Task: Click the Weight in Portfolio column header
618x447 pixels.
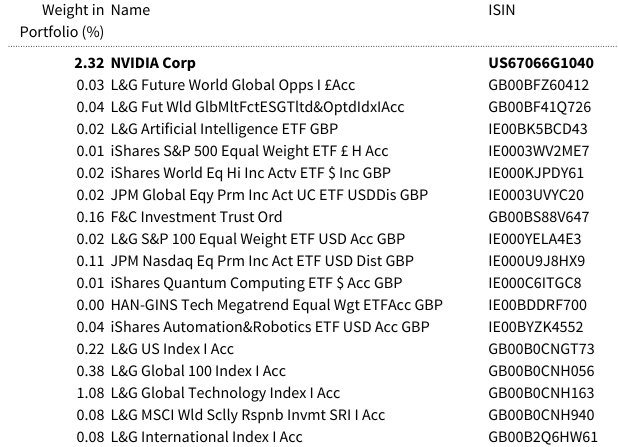Action: 62,21
